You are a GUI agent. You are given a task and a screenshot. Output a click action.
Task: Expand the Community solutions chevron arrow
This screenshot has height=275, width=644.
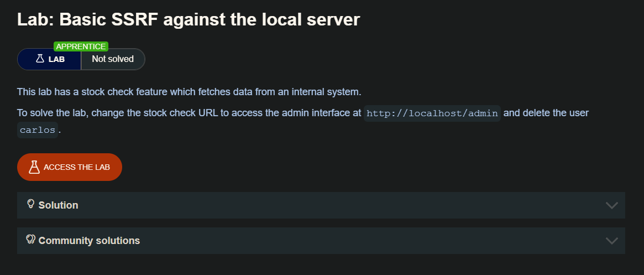[611, 241]
